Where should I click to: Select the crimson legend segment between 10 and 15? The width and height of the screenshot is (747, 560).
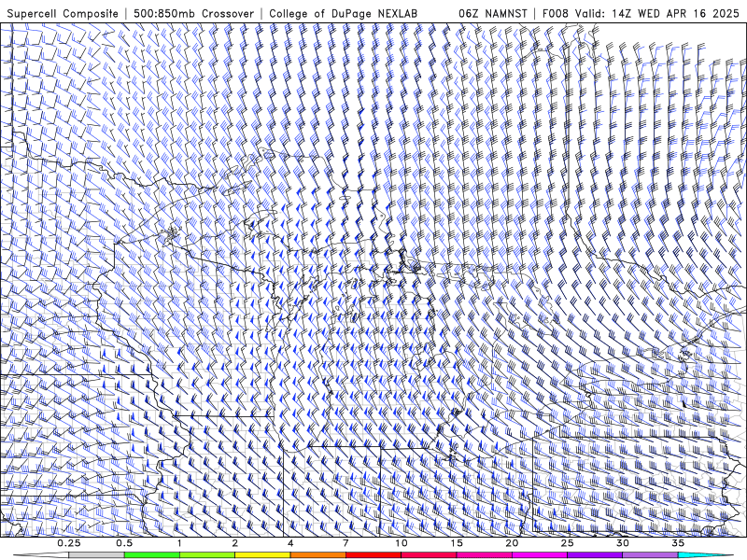[429, 555]
